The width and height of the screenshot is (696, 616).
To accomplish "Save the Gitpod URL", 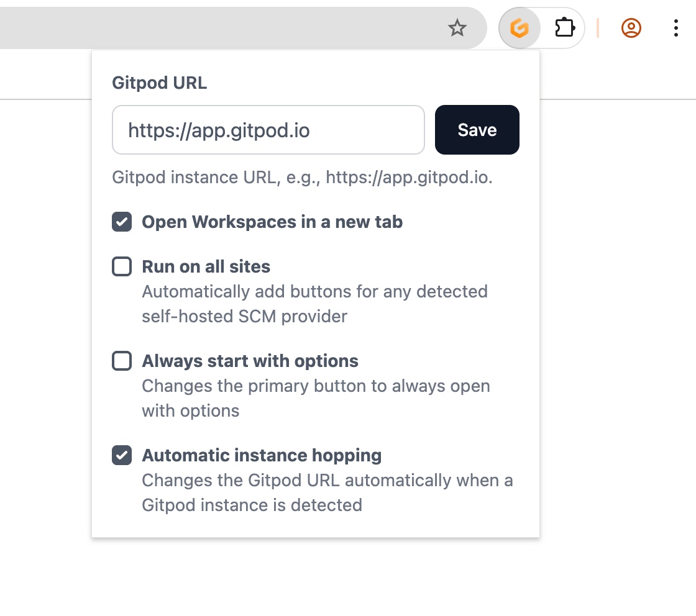I will pos(477,130).
